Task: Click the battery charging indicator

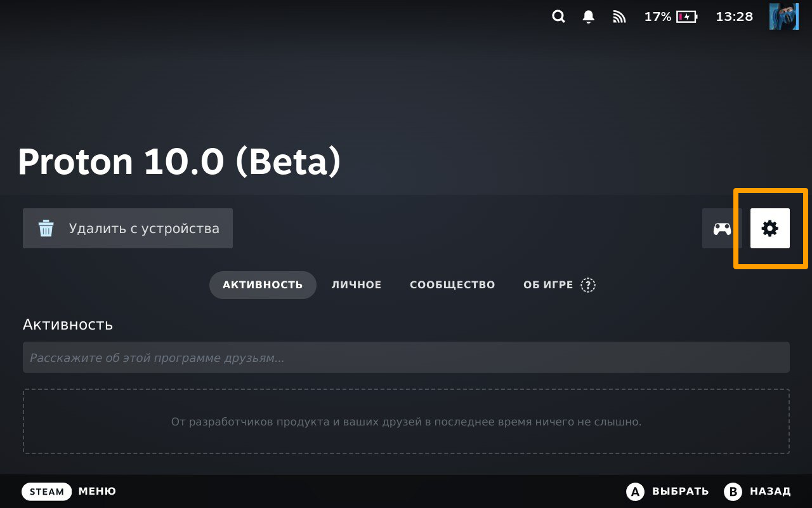Action: point(686,17)
